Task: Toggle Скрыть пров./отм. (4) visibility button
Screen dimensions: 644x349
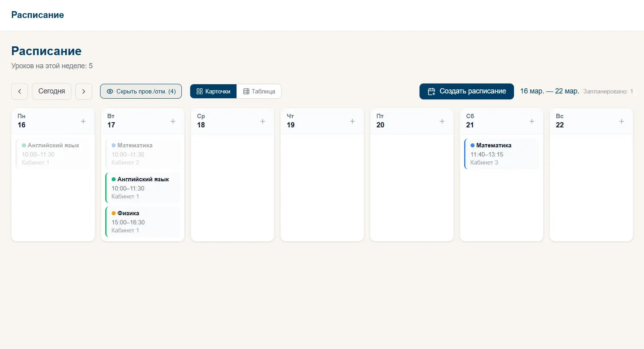Action: click(x=141, y=91)
